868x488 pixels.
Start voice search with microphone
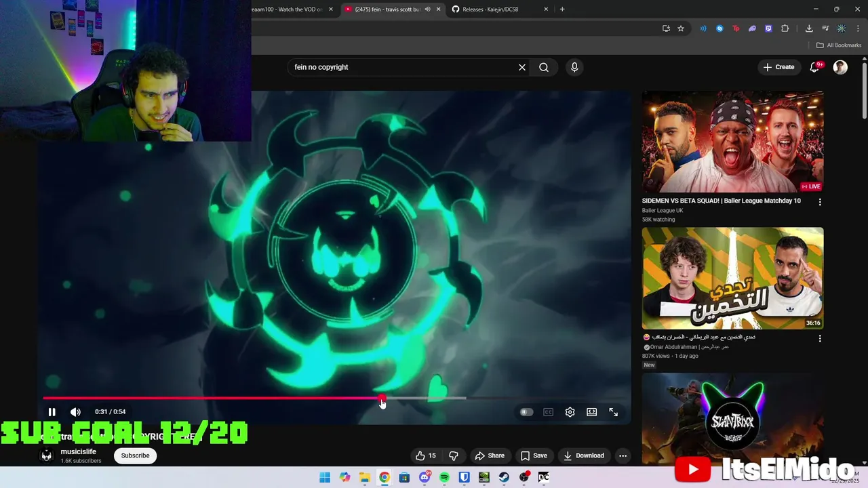(574, 67)
